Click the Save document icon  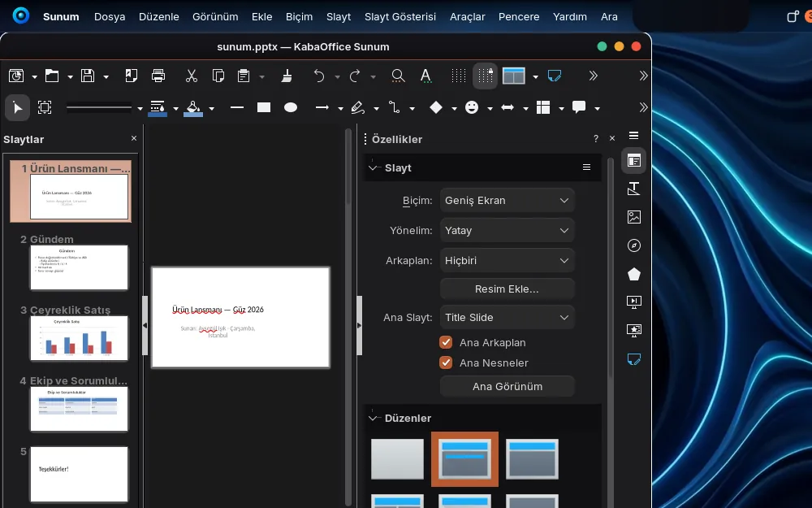[x=88, y=76]
